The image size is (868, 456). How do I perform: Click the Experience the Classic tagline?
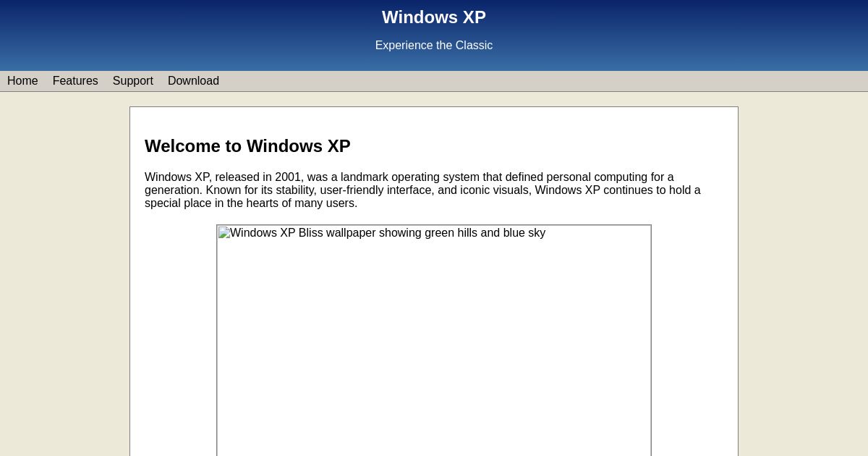point(433,45)
